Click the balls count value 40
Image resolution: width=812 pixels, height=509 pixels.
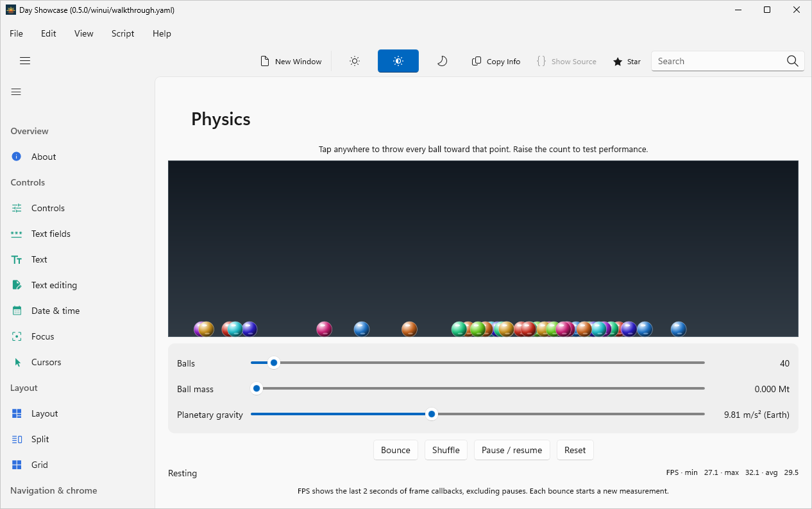point(784,363)
